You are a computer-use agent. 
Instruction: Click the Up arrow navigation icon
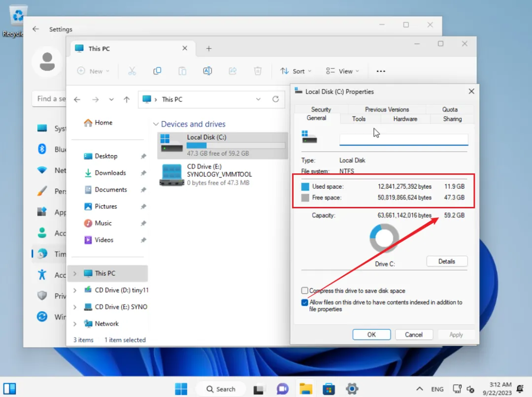click(127, 99)
